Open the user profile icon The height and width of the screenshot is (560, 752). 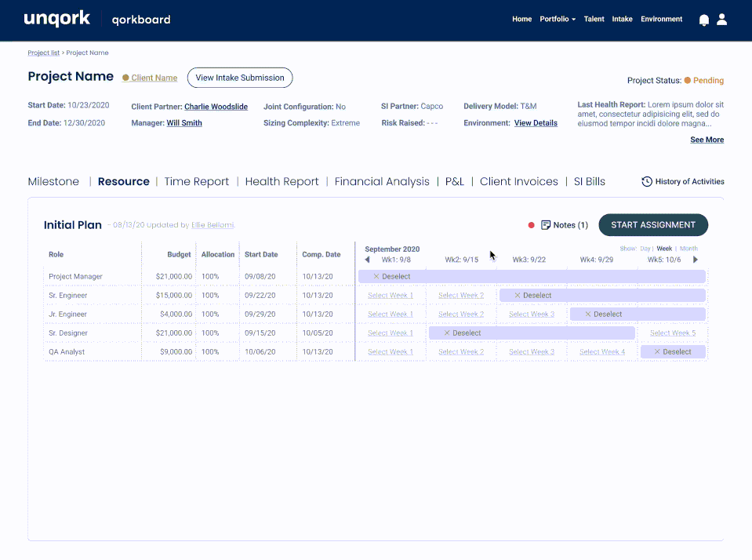pos(721,19)
